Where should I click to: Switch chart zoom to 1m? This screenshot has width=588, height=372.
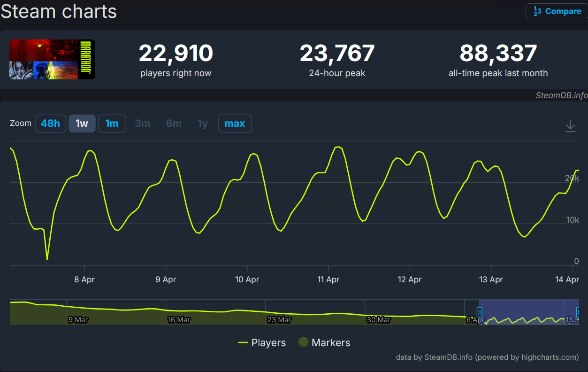pyautogui.click(x=112, y=124)
